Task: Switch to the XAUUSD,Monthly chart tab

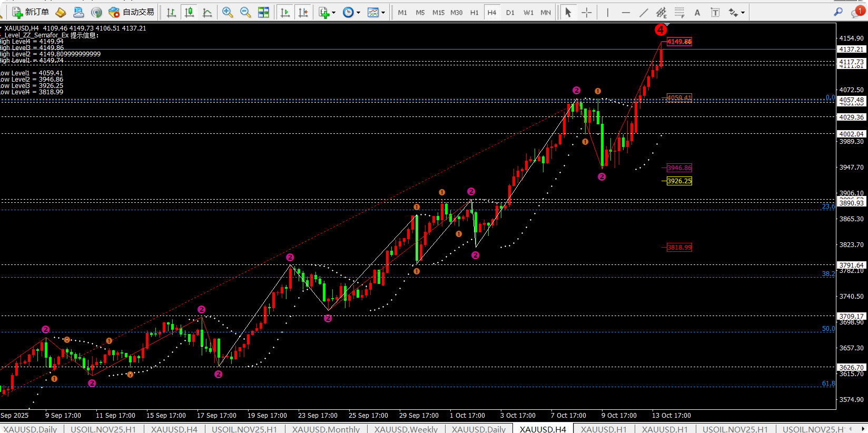Action: (x=326, y=429)
